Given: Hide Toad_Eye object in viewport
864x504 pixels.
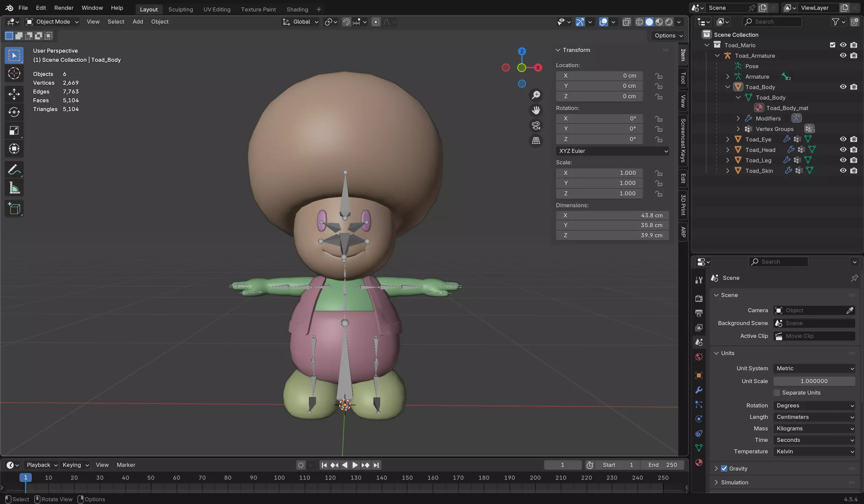Looking at the screenshot, I should coord(843,139).
